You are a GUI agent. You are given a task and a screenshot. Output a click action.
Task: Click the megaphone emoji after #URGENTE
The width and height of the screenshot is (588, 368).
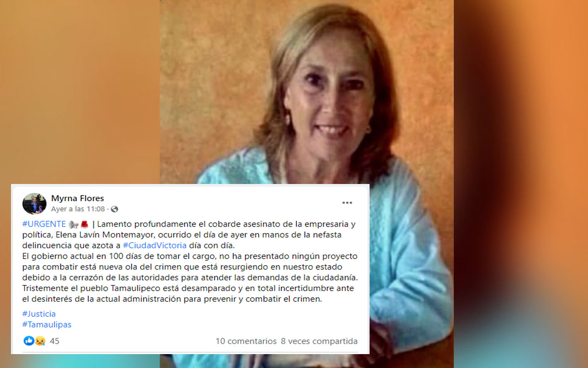click(x=73, y=224)
